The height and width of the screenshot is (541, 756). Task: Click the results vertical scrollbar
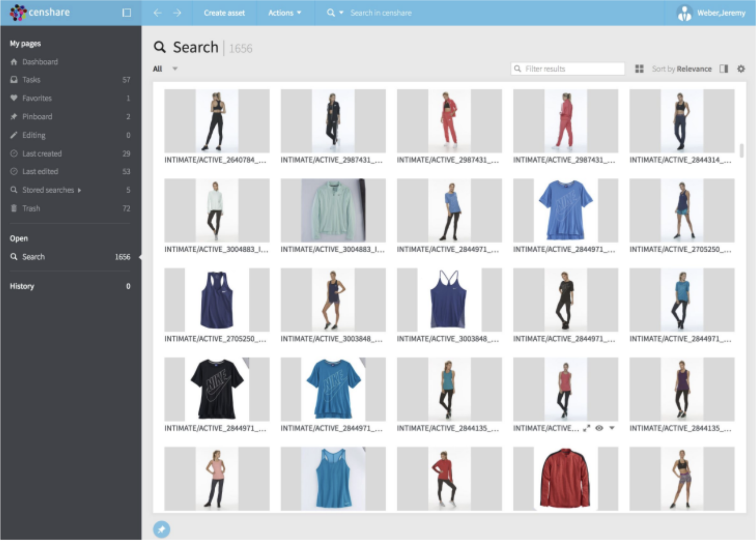[x=742, y=151]
